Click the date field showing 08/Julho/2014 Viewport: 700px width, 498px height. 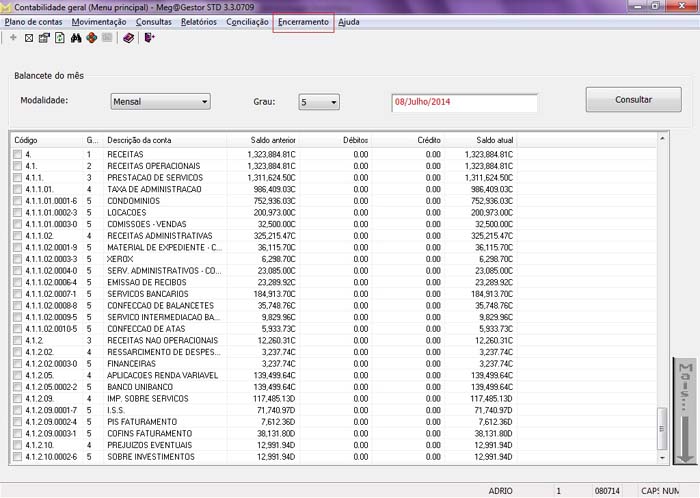464,102
